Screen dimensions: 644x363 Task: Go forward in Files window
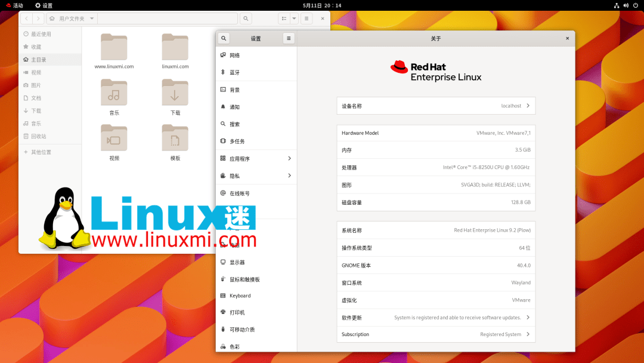click(38, 19)
